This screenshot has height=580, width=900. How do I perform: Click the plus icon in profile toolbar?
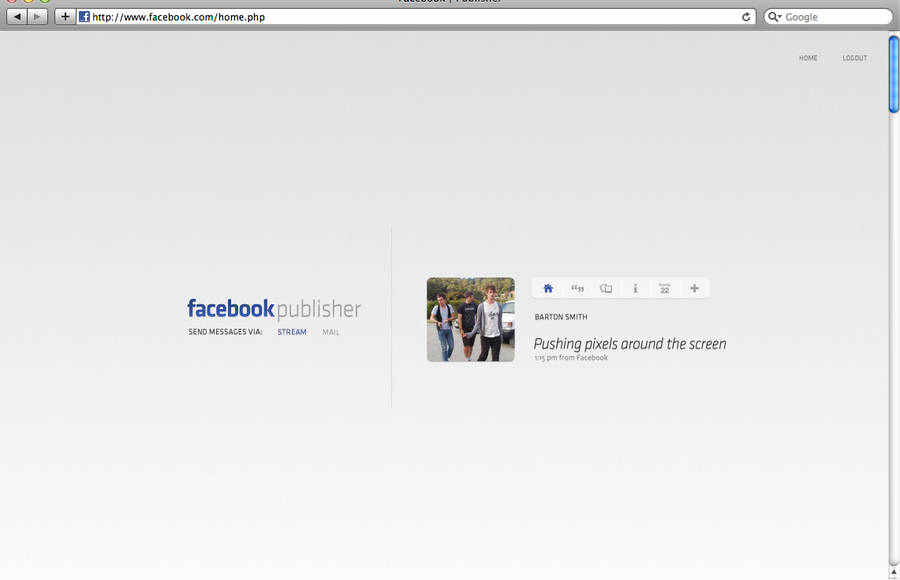point(695,288)
